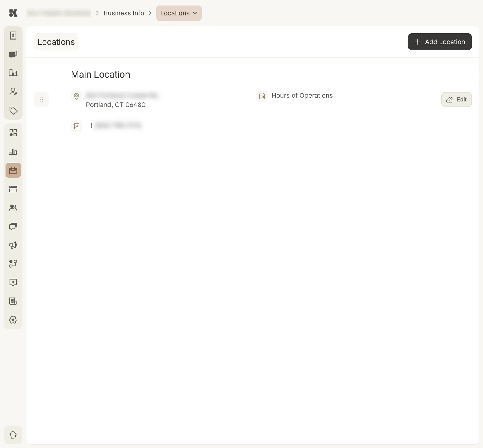Open the person-with-pencil sidebar icon
This screenshot has height=448, width=483.
click(13, 92)
